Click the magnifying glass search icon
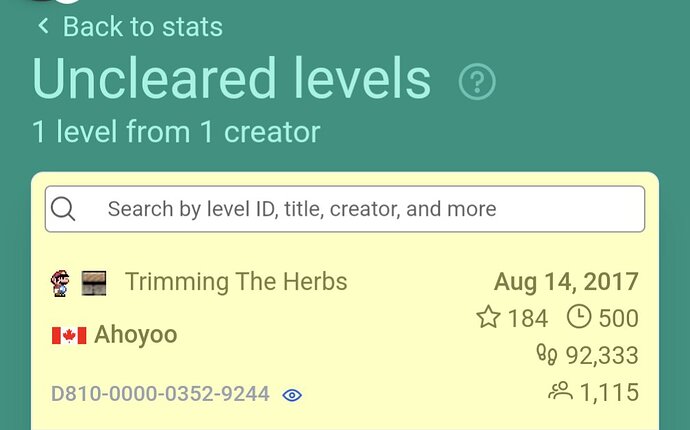 pyautogui.click(x=63, y=209)
